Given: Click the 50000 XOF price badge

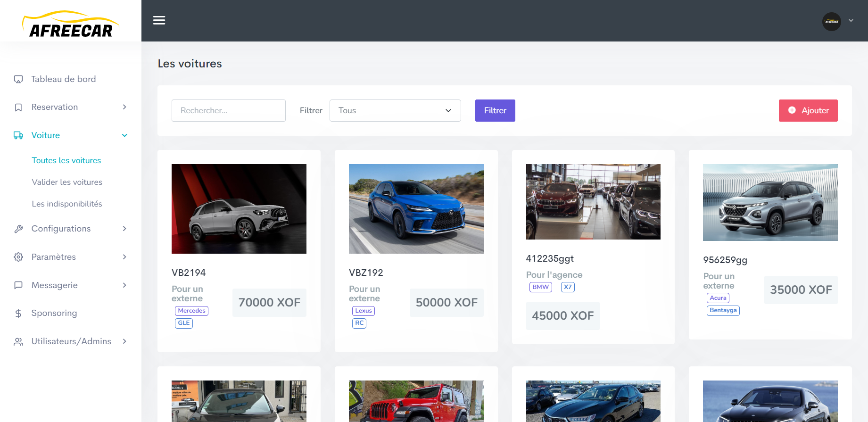Looking at the screenshot, I should pyautogui.click(x=446, y=303).
